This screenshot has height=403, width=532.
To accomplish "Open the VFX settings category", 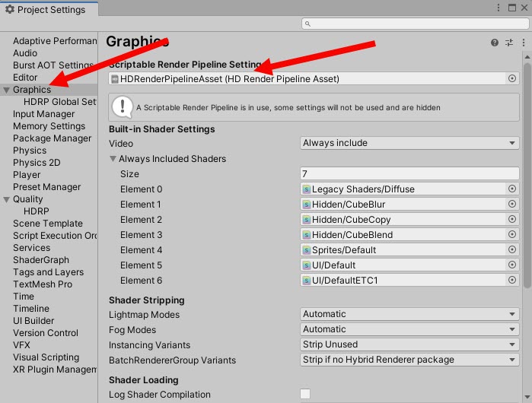I will tap(21, 345).
